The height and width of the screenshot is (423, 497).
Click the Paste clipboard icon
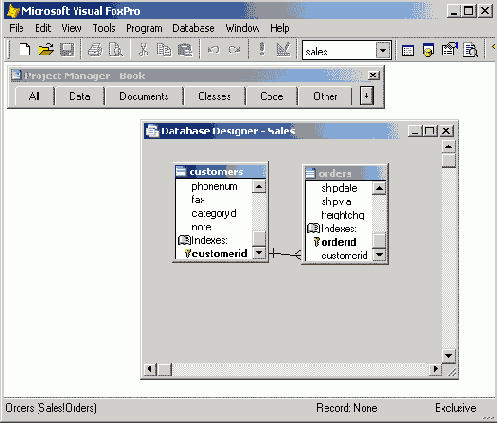click(x=185, y=50)
